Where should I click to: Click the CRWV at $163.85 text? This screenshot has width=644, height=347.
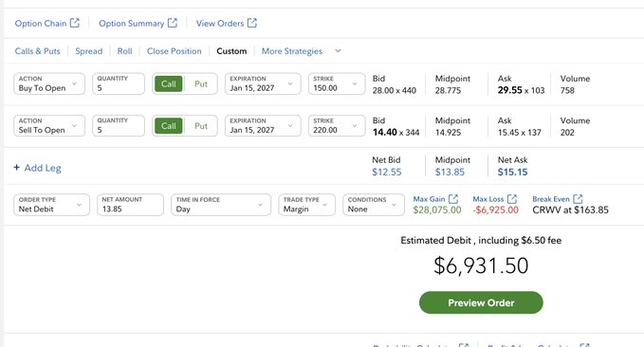click(x=570, y=210)
